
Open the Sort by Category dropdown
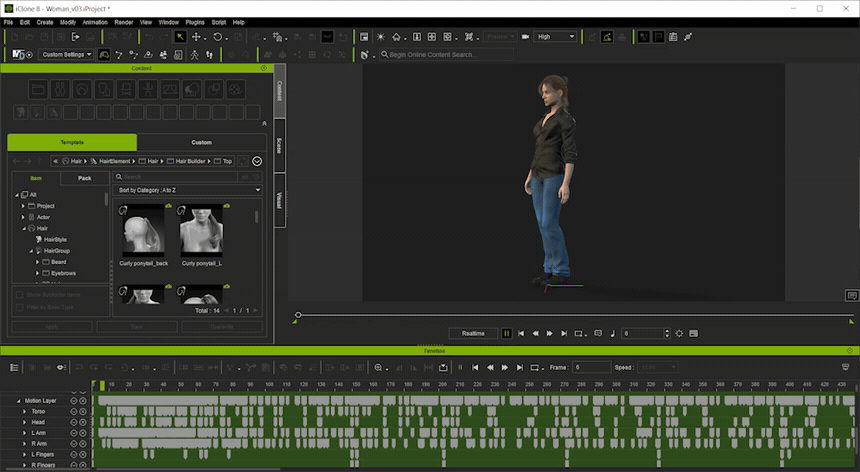tap(188, 190)
